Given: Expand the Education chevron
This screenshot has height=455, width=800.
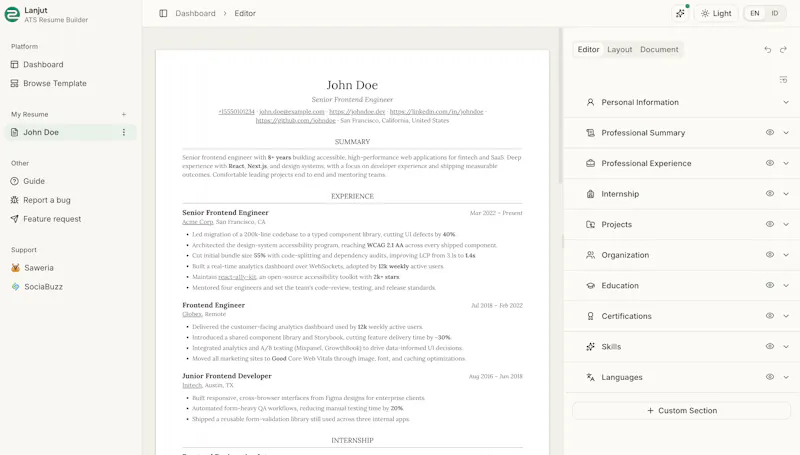Looking at the screenshot, I should [x=786, y=286].
